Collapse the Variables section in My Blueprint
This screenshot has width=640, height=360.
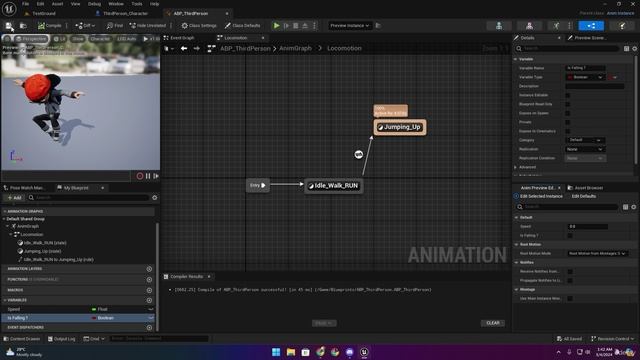point(5,300)
